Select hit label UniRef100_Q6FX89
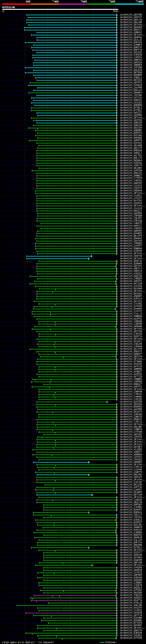This screenshot has height=644, width=146. [131, 562]
